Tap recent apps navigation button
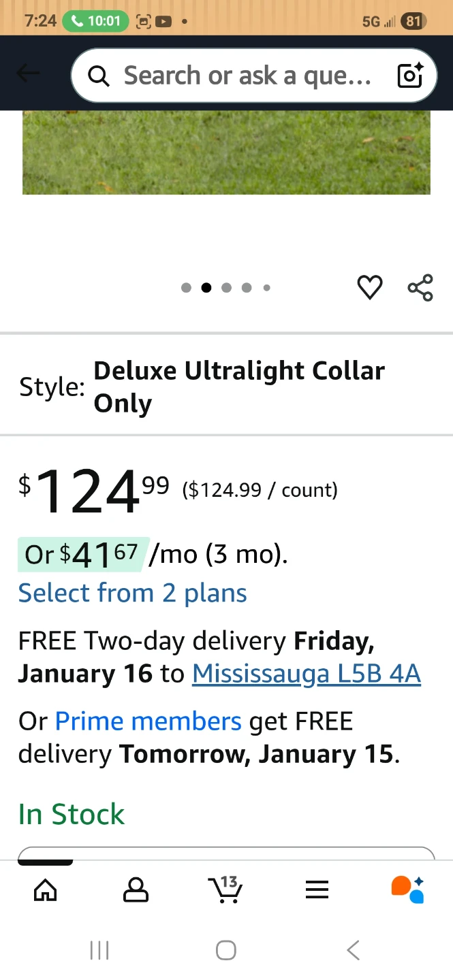The height and width of the screenshot is (980, 453). tap(99, 950)
